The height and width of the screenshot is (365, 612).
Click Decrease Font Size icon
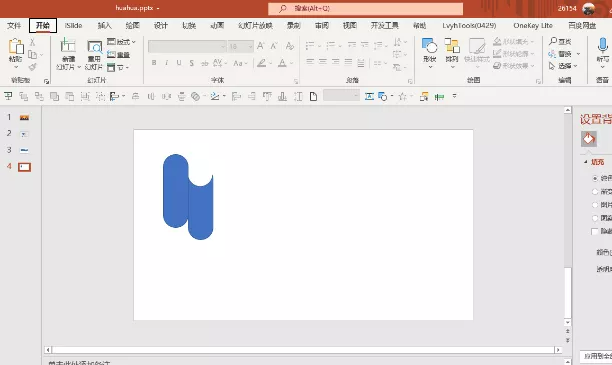(274, 46)
